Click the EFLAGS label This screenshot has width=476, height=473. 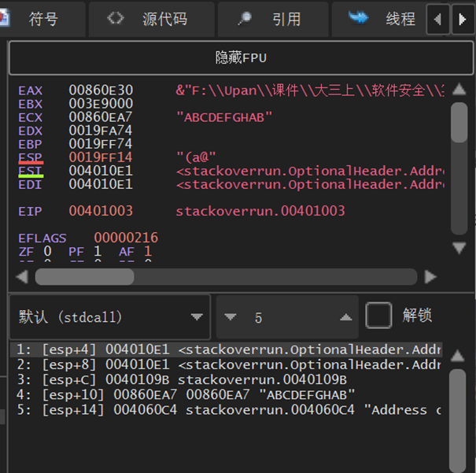pyautogui.click(x=42, y=238)
